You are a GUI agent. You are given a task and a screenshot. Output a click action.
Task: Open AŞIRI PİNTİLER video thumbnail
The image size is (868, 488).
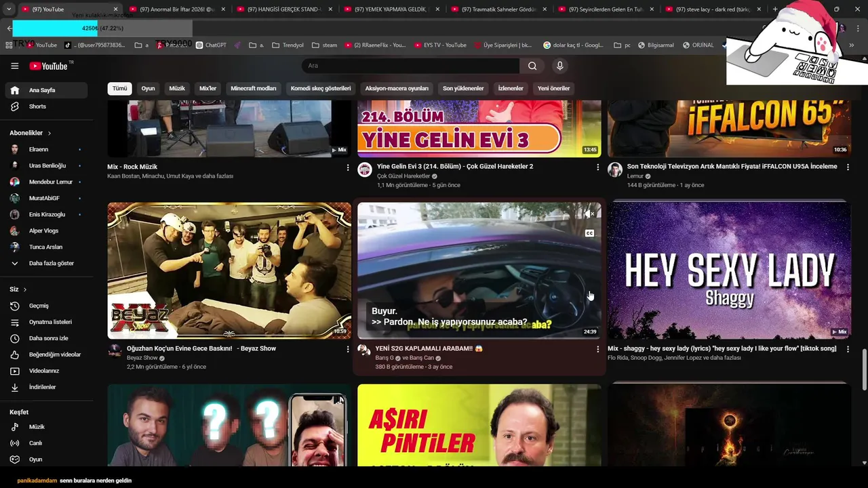click(479, 426)
